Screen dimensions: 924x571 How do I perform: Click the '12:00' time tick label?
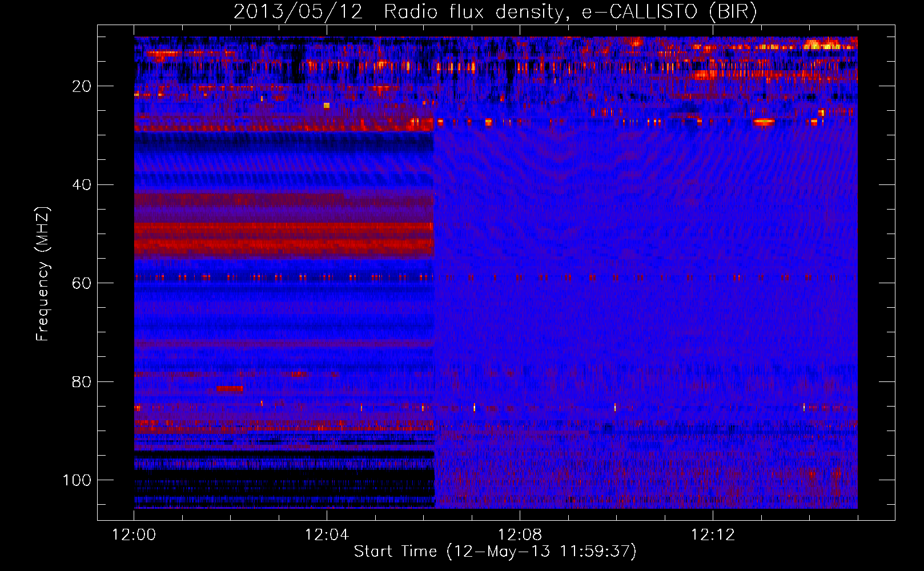[x=134, y=535]
